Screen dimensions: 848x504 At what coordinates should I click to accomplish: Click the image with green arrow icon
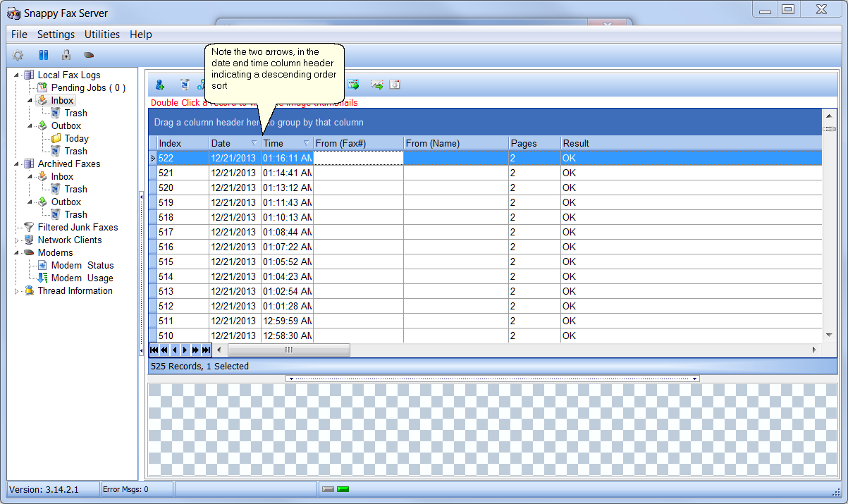coord(377,85)
